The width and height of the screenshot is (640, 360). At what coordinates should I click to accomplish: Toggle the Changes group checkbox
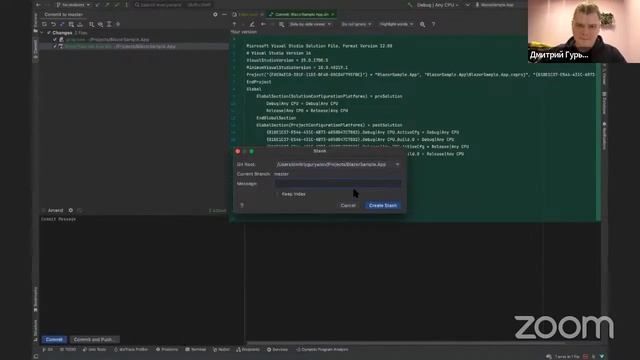click(49, 33)
